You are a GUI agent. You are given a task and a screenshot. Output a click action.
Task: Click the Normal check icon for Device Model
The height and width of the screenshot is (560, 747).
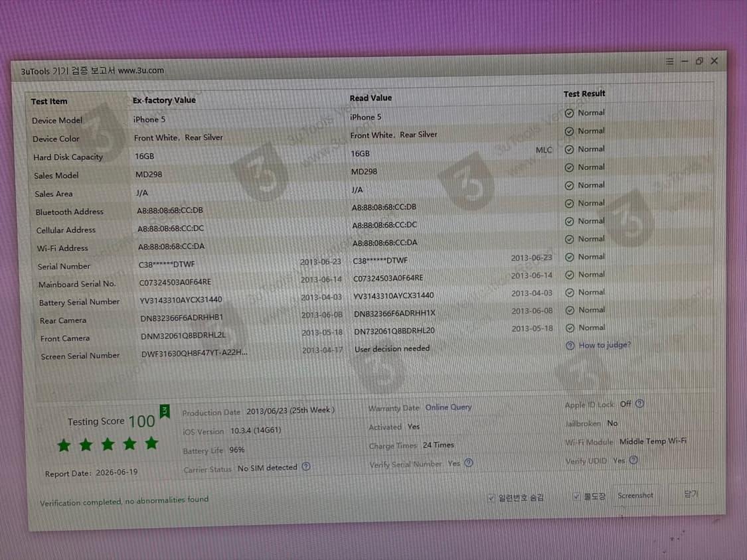[569, 113]
